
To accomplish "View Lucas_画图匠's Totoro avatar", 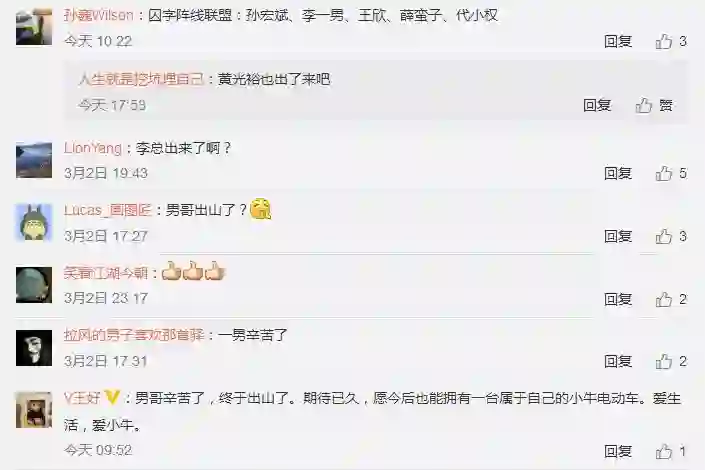I will 34,223.
